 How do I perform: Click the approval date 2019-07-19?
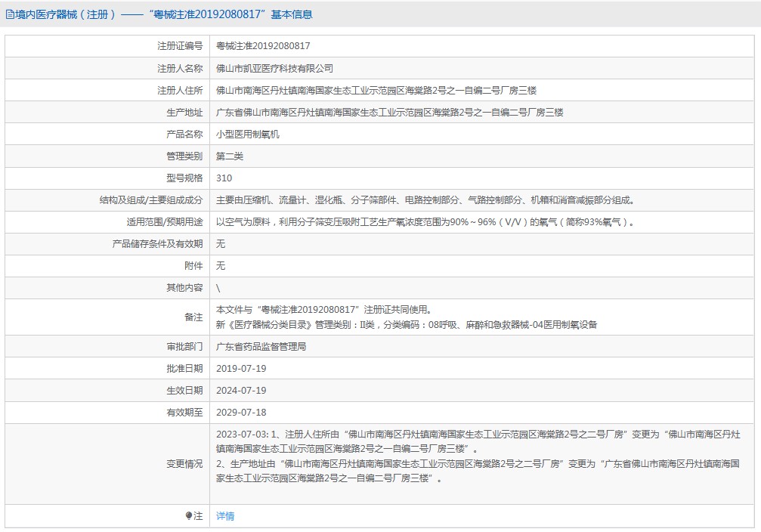(x=241, y=369)
